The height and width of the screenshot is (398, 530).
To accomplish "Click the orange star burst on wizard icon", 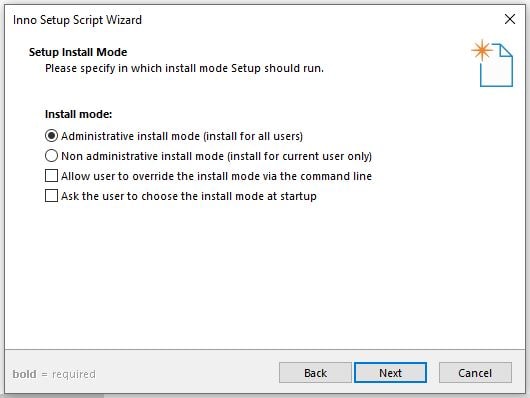I will point(482,50).
